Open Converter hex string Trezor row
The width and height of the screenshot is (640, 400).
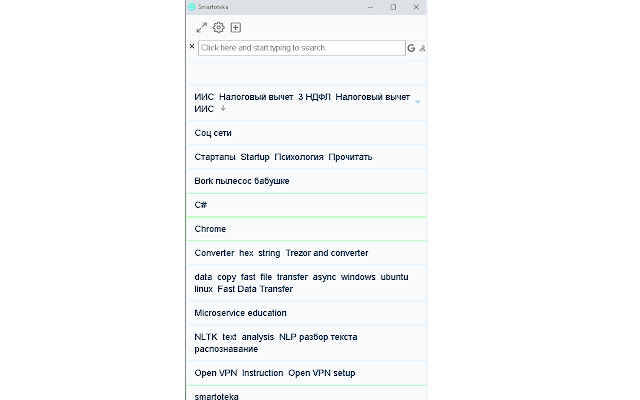(307, 253)
